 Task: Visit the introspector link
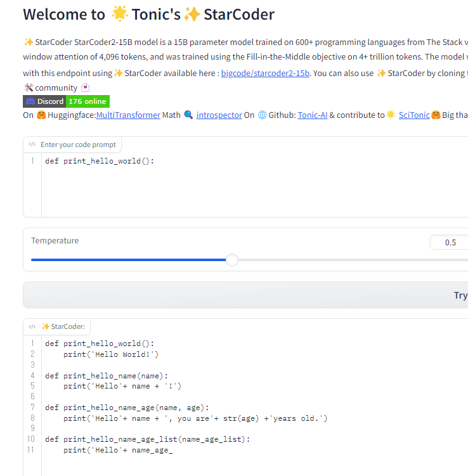219,115
